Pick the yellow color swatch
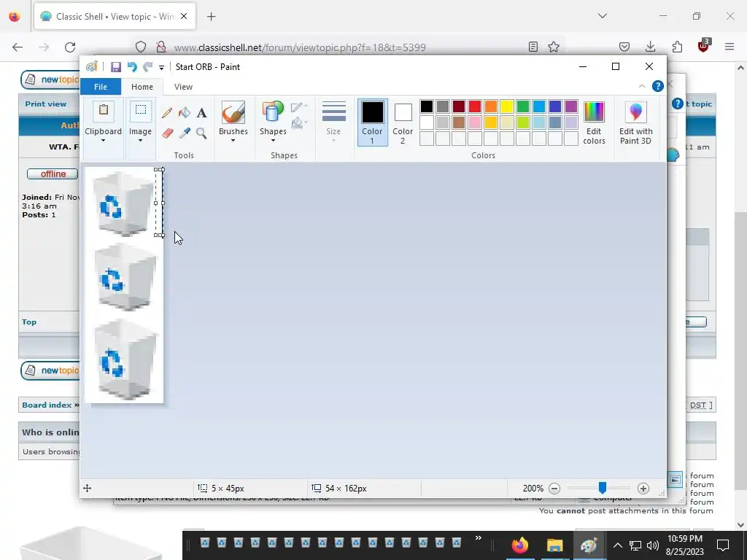 (x=507, y=106)
